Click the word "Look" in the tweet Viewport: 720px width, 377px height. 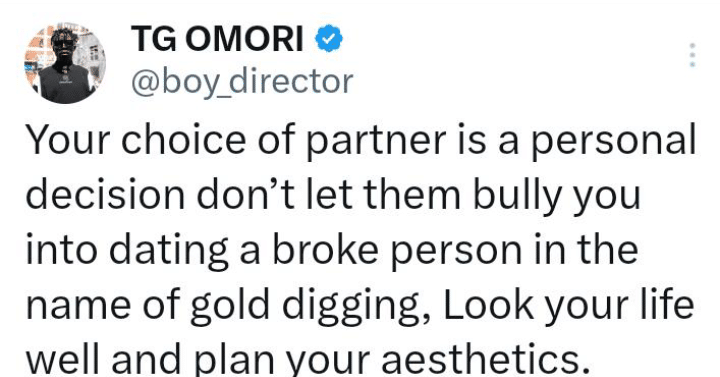tap(489, 304)
